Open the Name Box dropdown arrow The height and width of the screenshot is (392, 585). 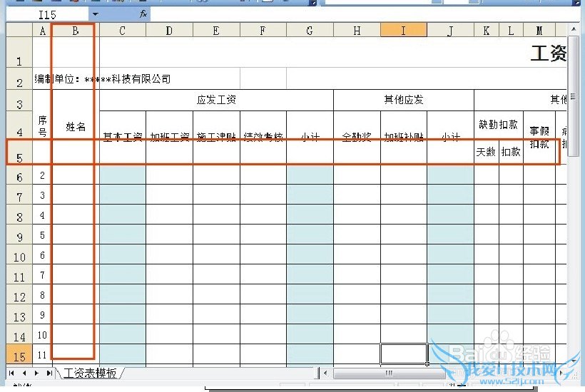(x=95, y=14)
